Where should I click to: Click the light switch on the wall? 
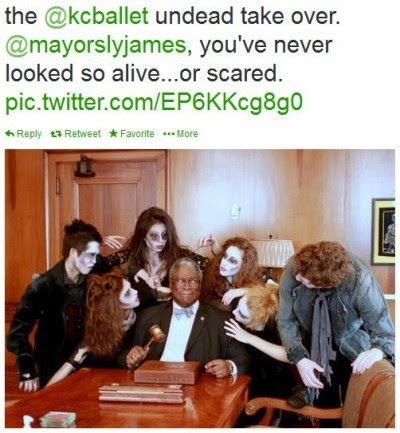click(236, 212)
